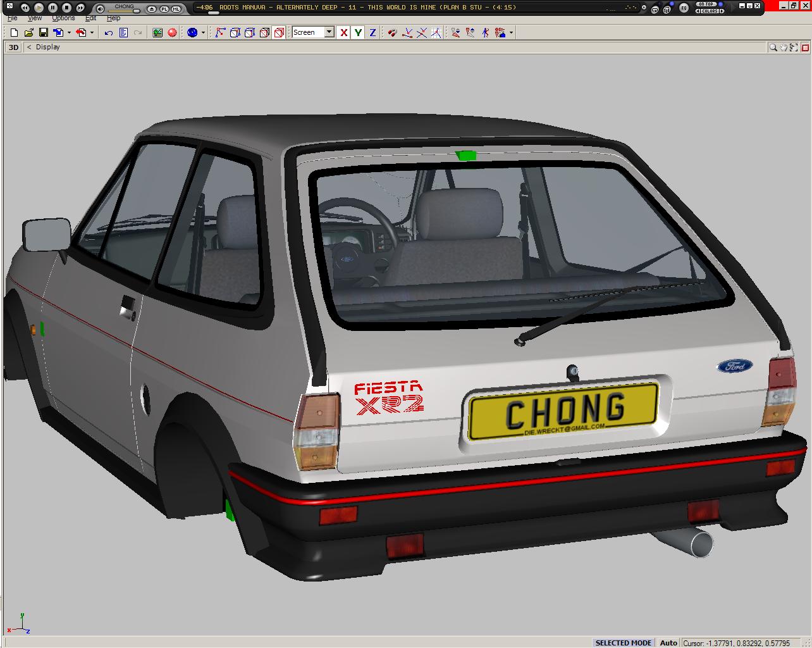The height and width of the screenshot is (648, 812).
Task: Click the red funnel with blue arrows icon
Action: point(471,32)
